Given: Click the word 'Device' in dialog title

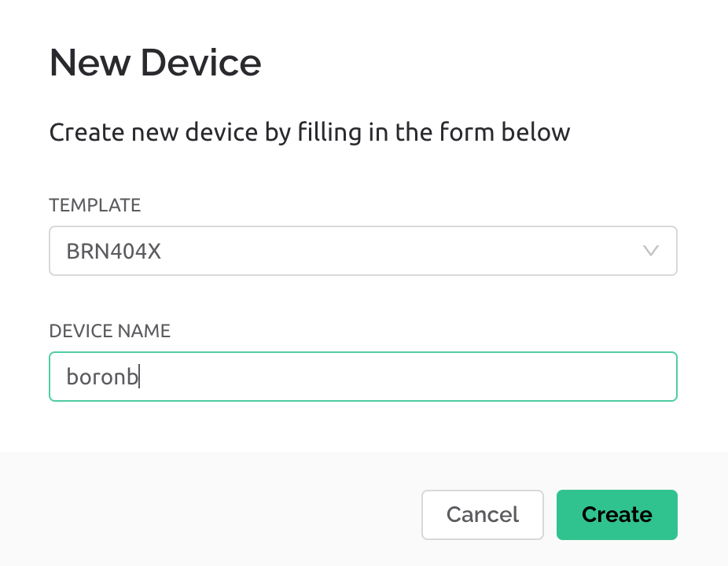Looking at the screenshot, I should coord(200,62).
